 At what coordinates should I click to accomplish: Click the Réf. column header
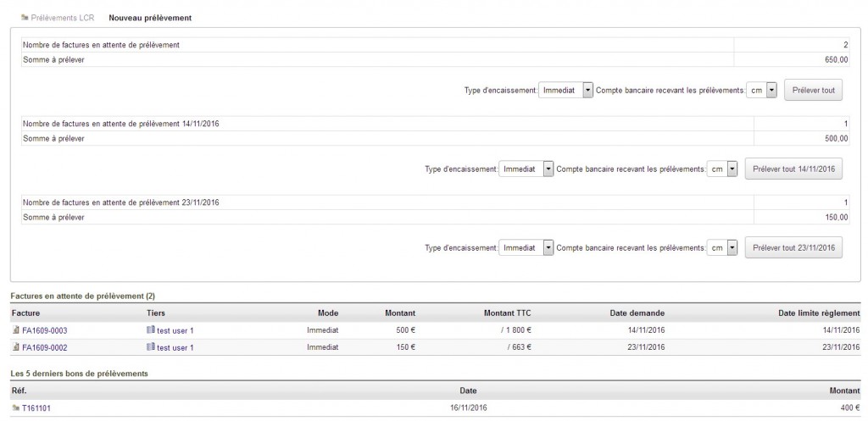click(19, 391)
